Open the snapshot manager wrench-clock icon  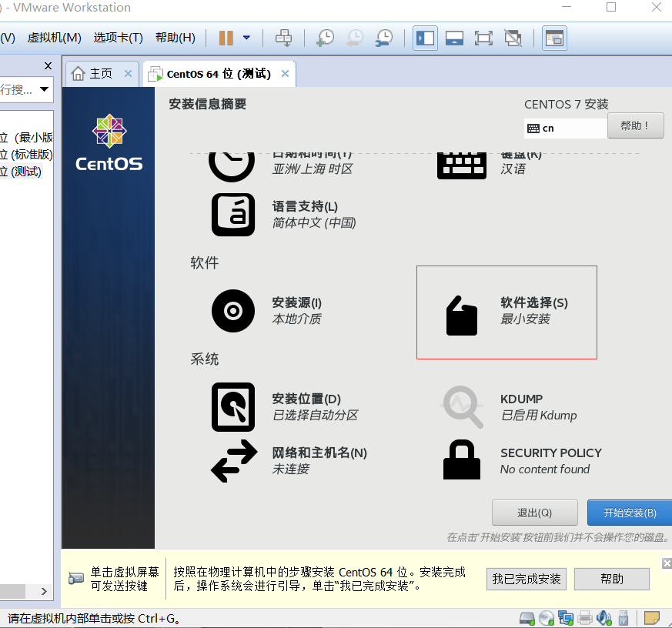click(383, 38)
